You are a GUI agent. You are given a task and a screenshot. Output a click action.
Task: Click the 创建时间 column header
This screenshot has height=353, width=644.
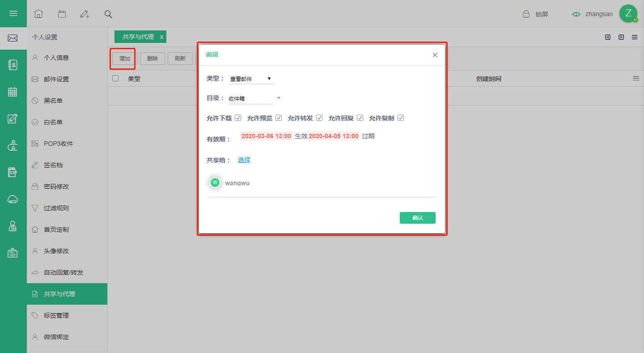point(489,79)
